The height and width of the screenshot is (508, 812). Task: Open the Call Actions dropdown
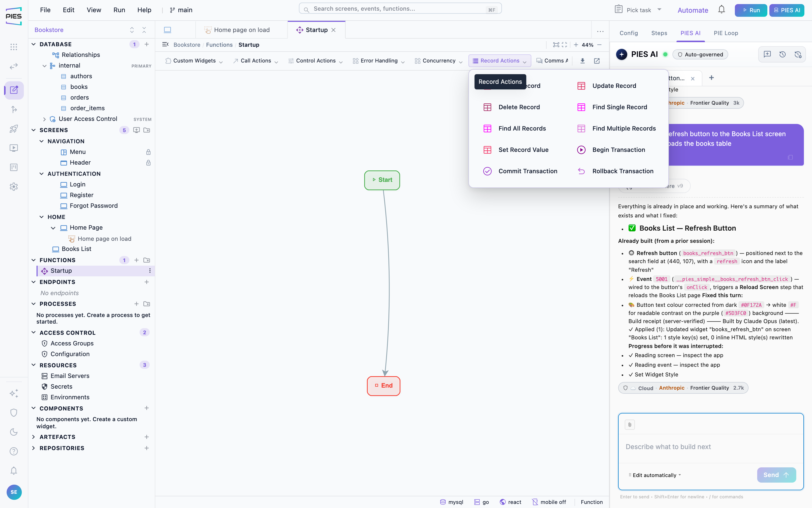256,61
